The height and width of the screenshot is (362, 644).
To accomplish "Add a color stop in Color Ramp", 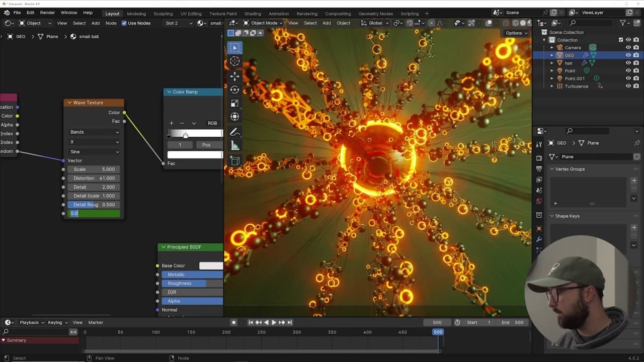I will coord(171,123).
